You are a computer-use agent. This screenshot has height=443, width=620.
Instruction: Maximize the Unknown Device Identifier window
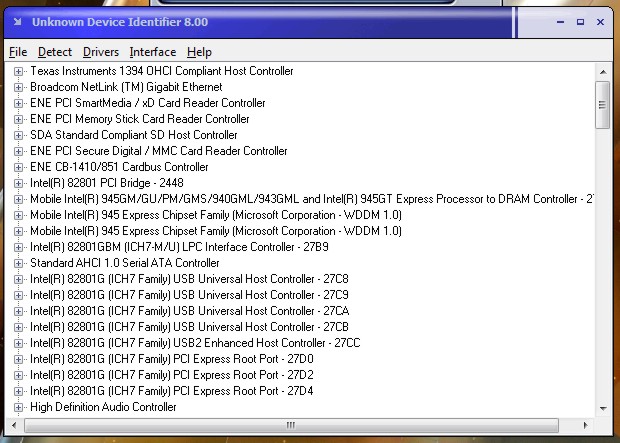pyautogui.click(x=580, y=22)
